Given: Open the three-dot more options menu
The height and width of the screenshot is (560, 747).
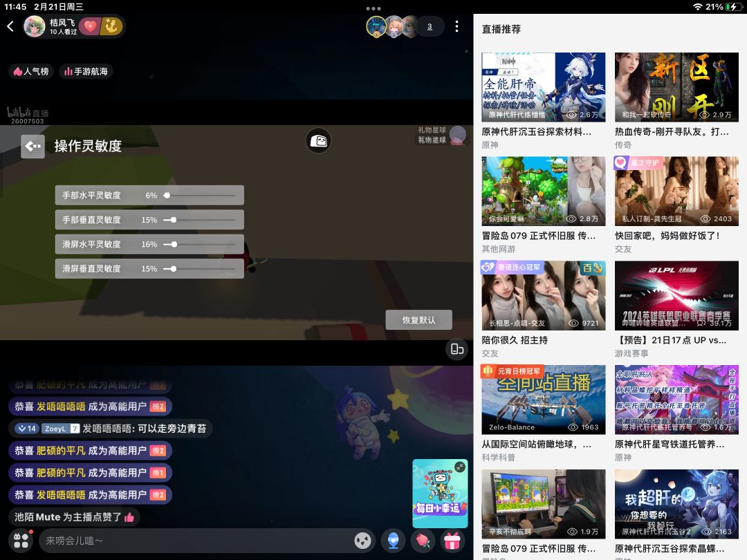Looking at the screenshot, I should coord(457,27).
